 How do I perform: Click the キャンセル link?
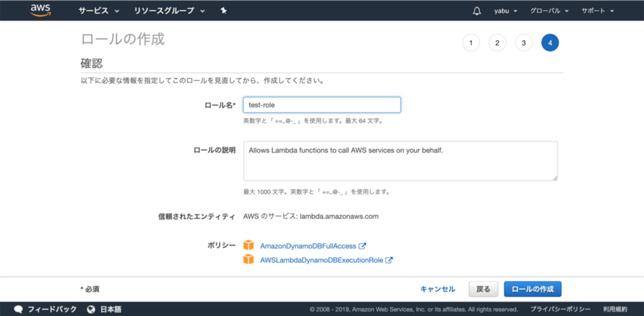click(437, 289)
